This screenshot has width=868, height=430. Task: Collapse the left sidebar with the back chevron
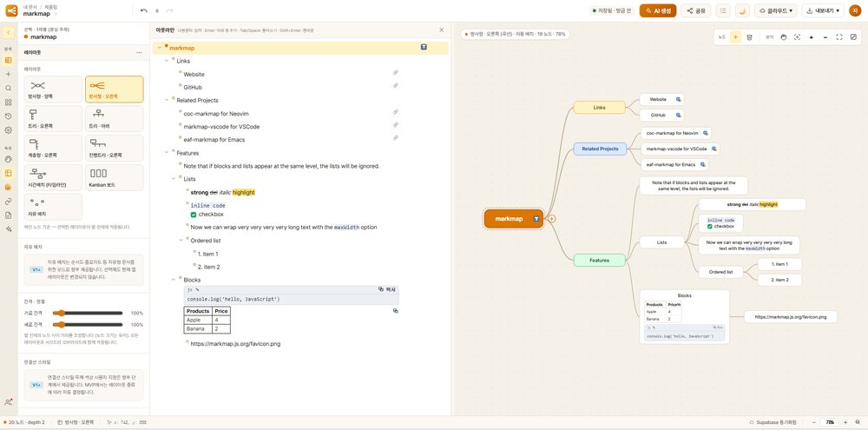tap(9, 32)
